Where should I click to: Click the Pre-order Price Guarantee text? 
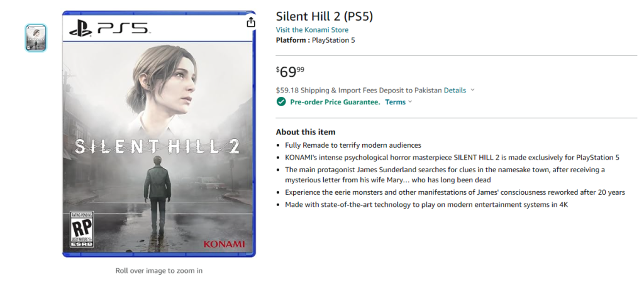335,102
